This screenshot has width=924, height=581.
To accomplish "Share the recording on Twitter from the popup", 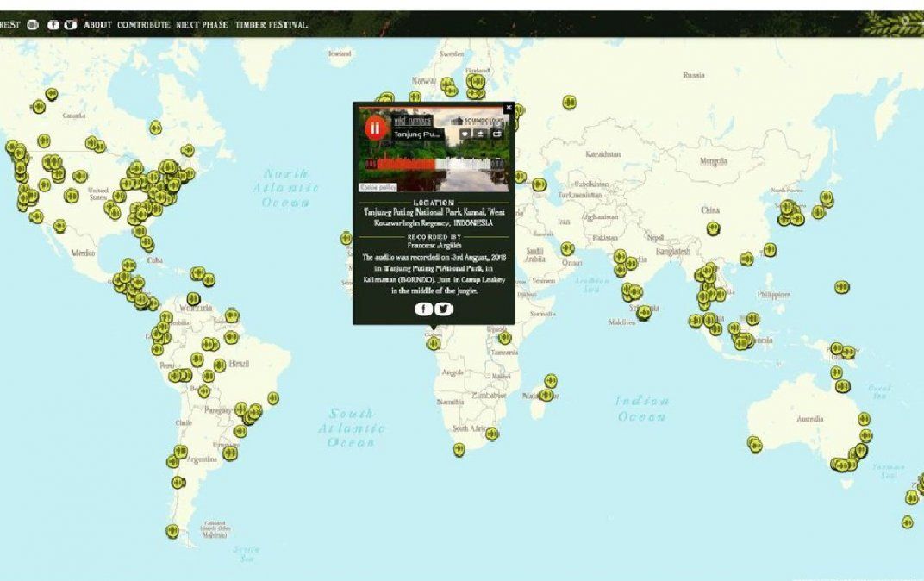I will coord(444,309).
